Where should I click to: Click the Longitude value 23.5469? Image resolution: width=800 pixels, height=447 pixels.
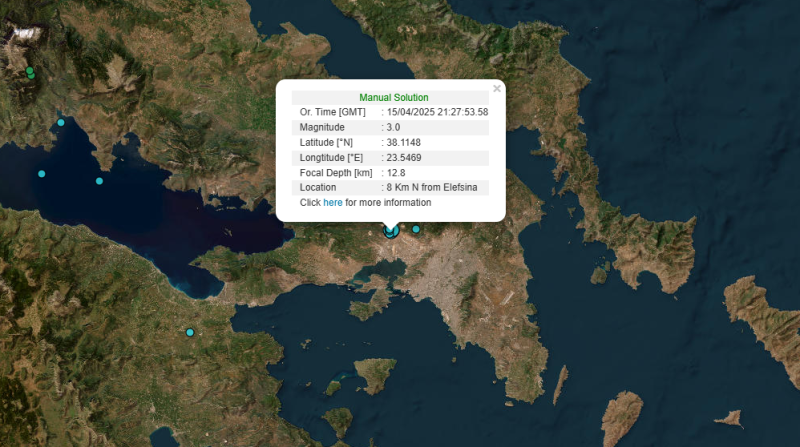403,158
